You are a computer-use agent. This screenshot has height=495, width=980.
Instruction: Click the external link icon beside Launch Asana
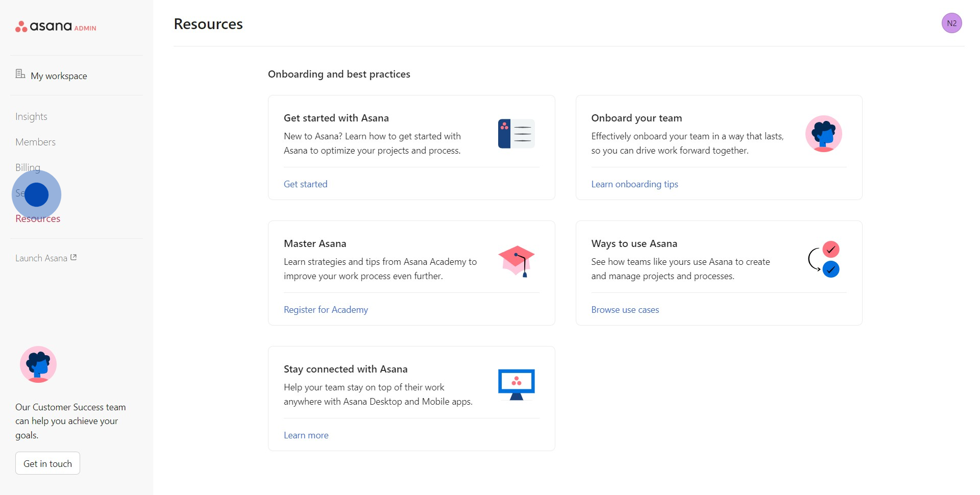point(73,258)
